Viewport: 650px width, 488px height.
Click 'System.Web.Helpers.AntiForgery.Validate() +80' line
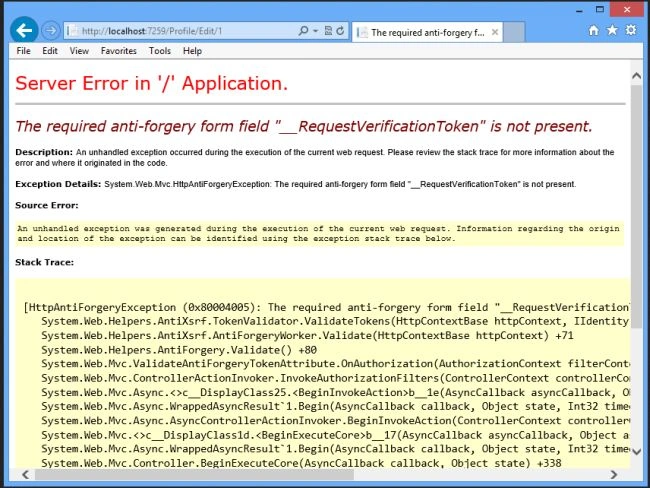179,350
